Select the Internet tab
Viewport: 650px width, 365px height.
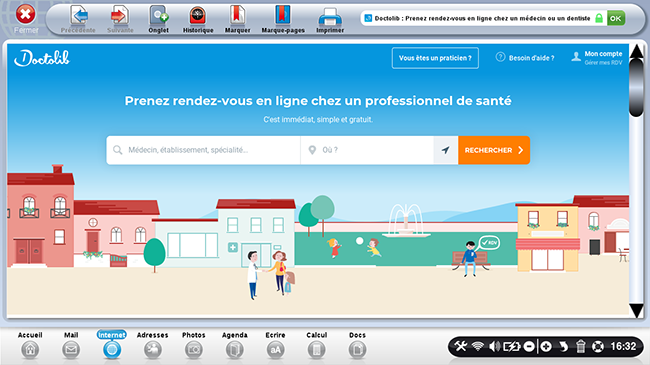pos(112,345)
